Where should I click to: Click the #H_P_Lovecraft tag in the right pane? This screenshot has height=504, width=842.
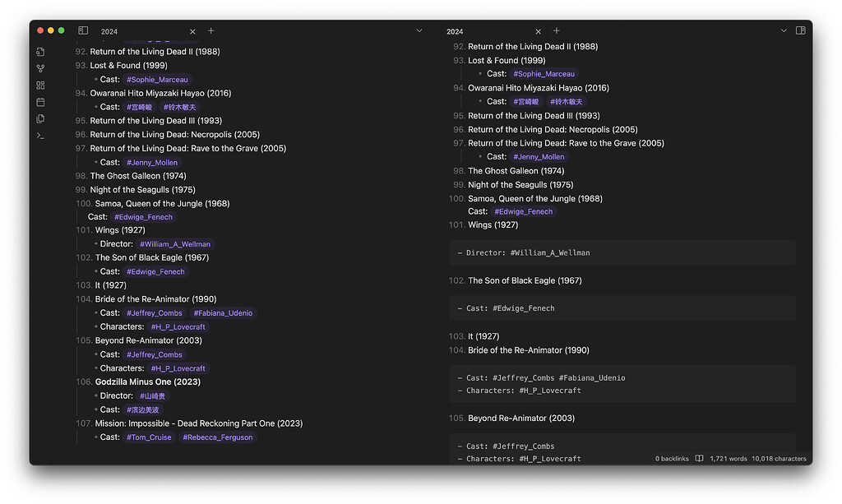coord(551,391)
